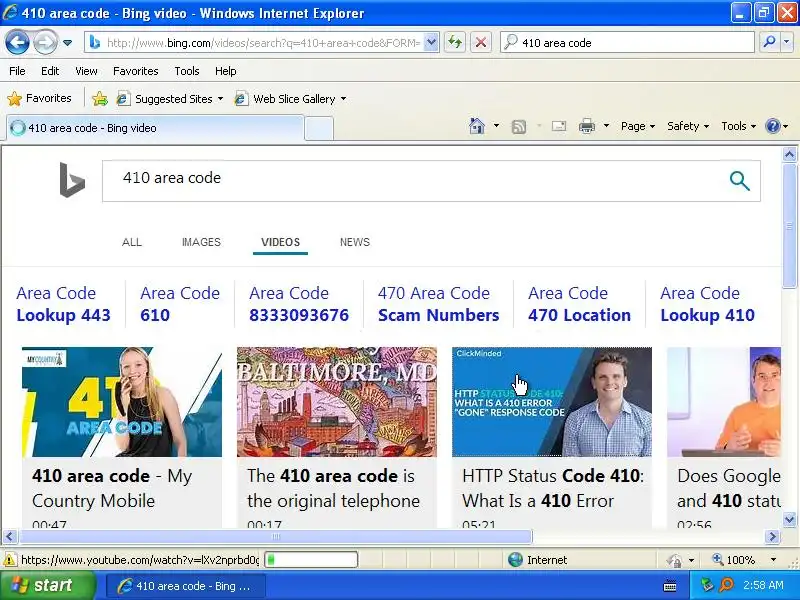Open the Tools menu in menu bar

(x=187, y=71)
